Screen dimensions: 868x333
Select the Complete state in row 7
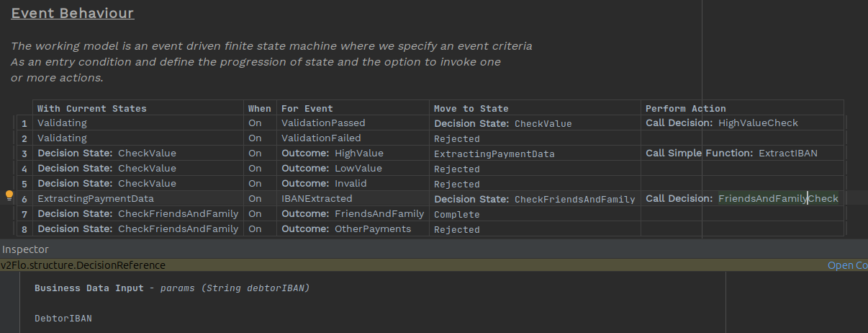(x=456, y=215)
